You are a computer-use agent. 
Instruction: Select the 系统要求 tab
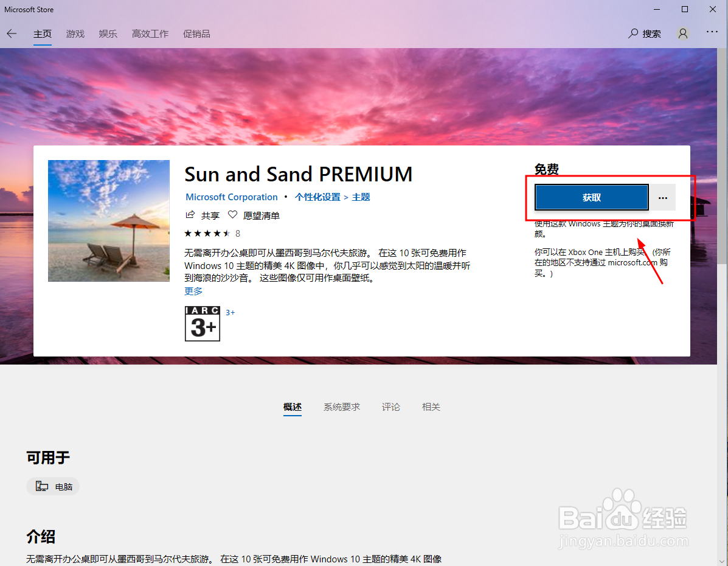(x=342, y=407)
